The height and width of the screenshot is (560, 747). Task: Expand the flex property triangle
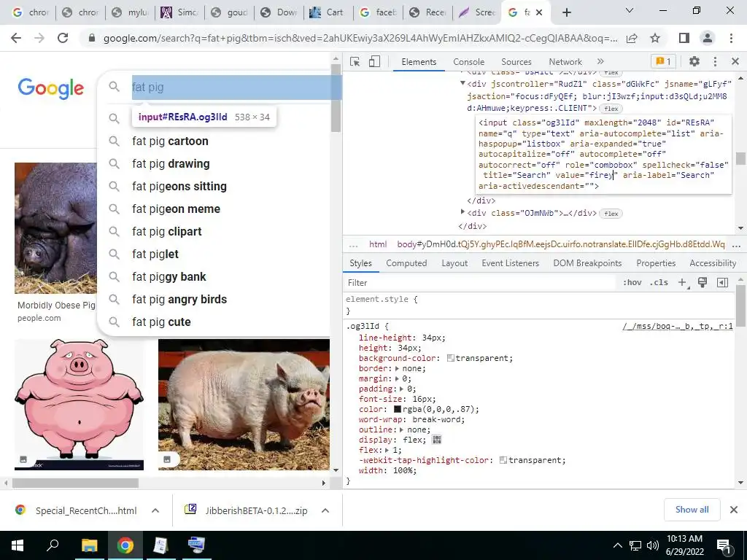[x=387, y=450]
